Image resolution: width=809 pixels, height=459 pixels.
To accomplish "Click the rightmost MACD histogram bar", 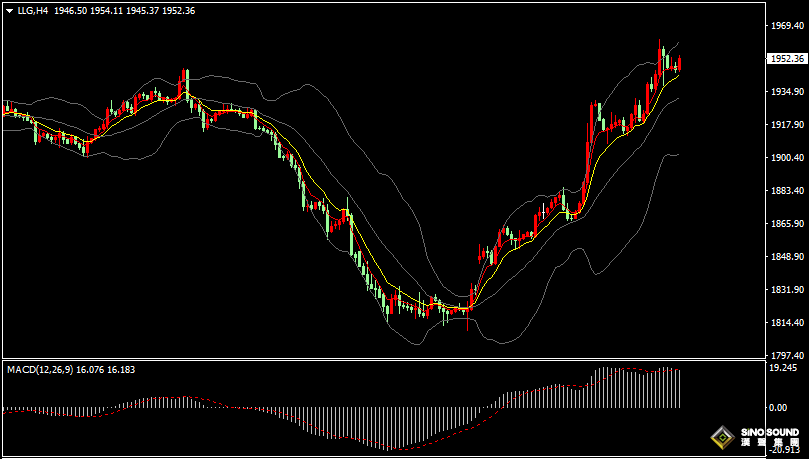I will [680, 388].
